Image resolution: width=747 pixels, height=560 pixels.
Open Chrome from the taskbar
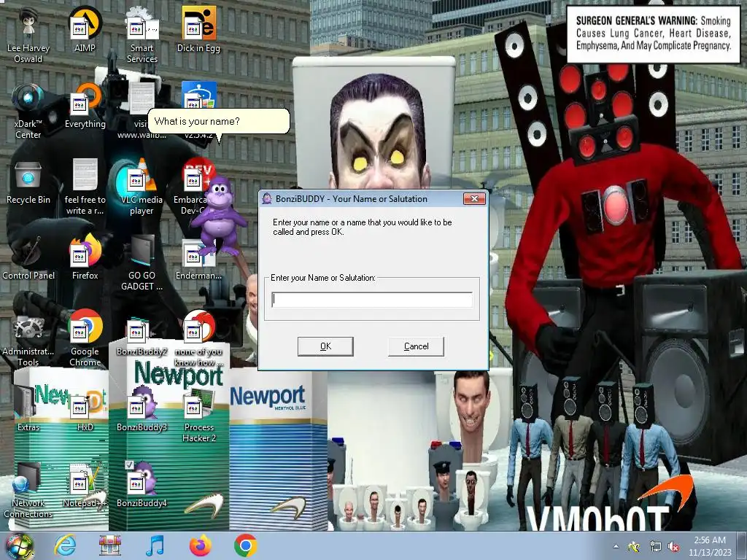click(245, 545)
